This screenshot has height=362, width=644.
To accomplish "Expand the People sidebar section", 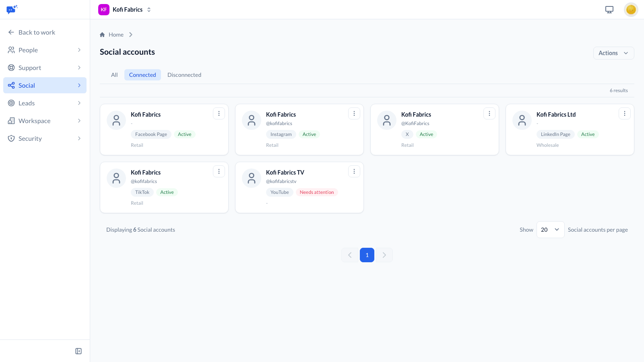I will click(45, 50).
